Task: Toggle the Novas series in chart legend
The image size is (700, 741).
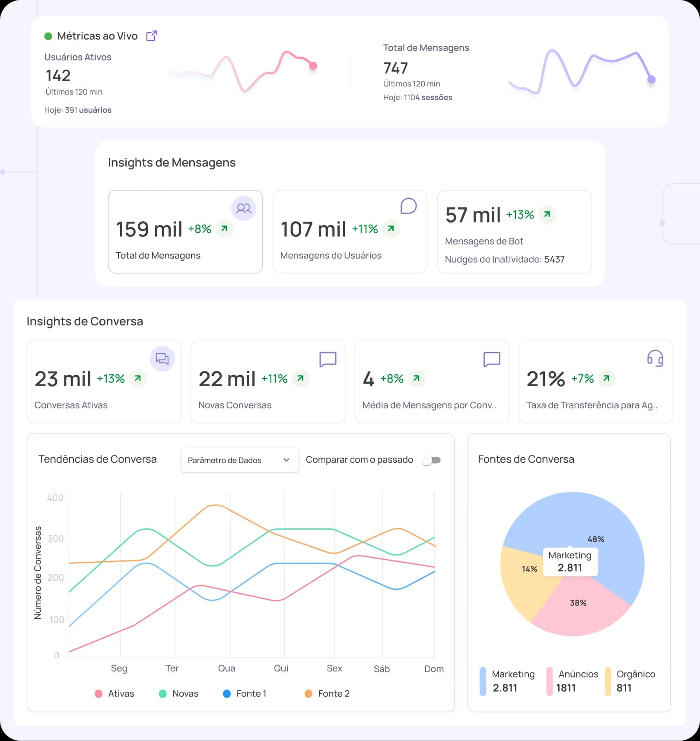Action: (x=179, y=693)
